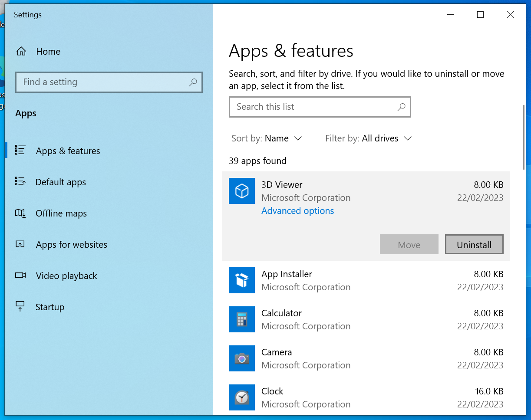Click the Home icon in sidebar

coord(21,51)
